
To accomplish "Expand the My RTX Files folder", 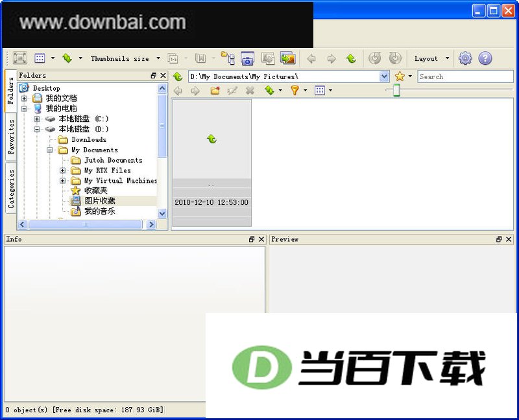I will point(62,170).
